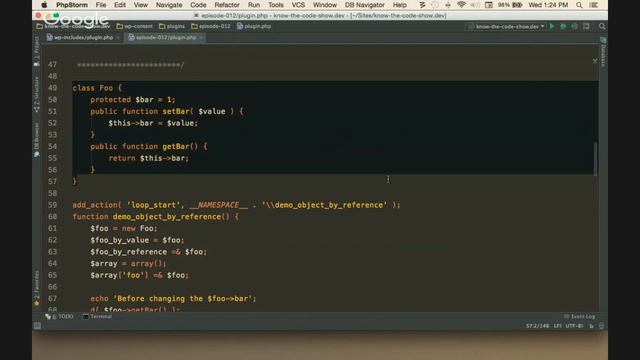Click protected $bar declaration on line 50
The height and width of the screenshot is (360, 640).
(133, 100)
